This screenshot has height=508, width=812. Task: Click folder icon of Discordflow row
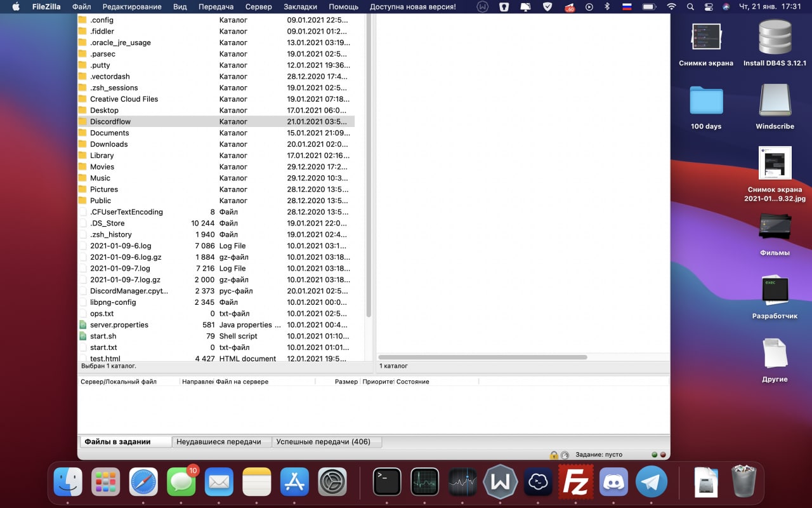82,121
